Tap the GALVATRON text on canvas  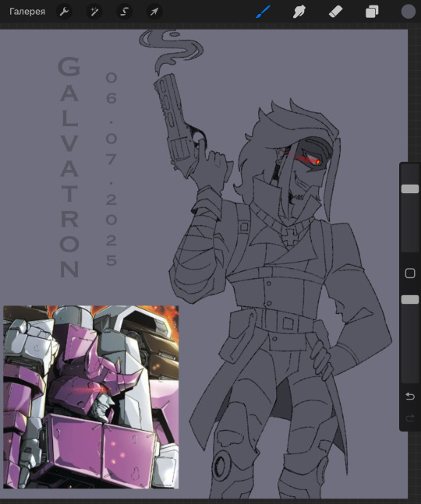tap(69, 167)
